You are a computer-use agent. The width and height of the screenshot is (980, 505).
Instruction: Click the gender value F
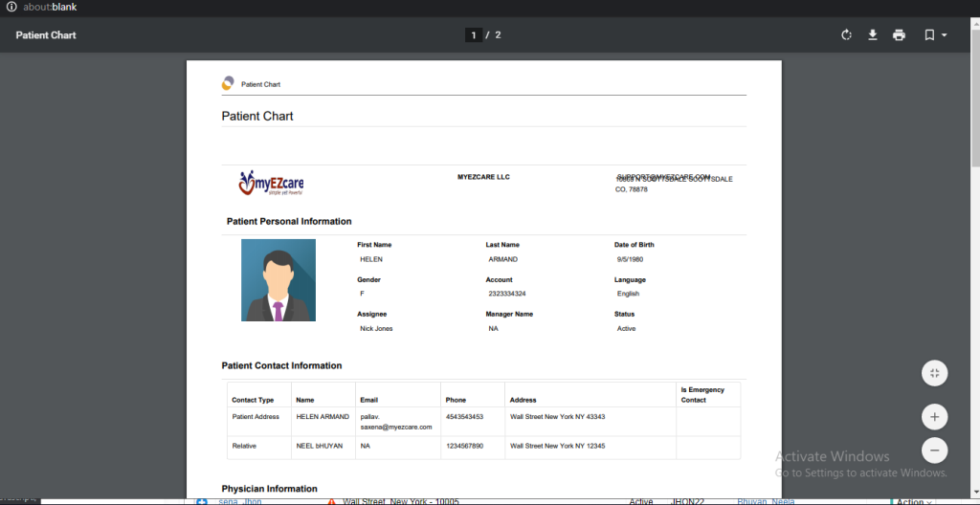(x=362, y=293)
